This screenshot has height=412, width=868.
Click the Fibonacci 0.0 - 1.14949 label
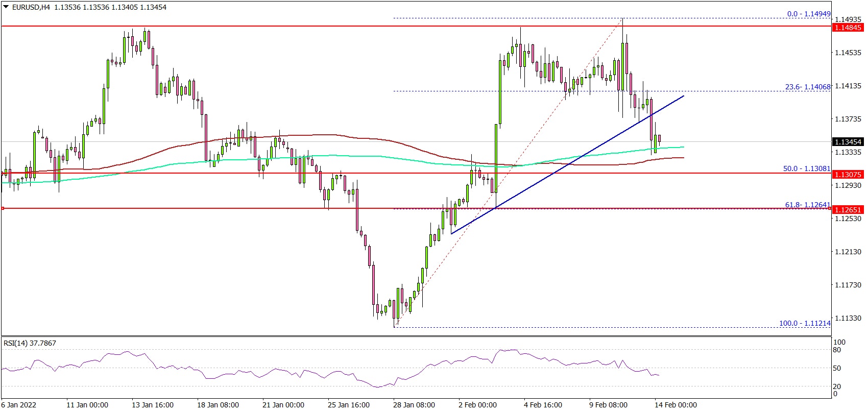click(808, 14)
